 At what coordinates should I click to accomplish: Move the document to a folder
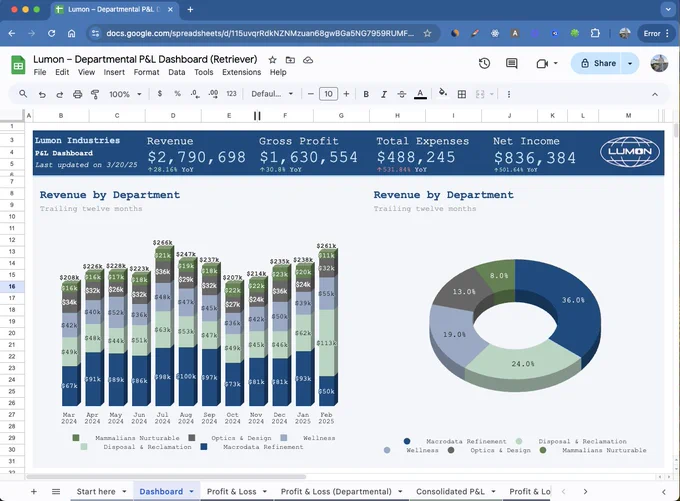point(290,60)
